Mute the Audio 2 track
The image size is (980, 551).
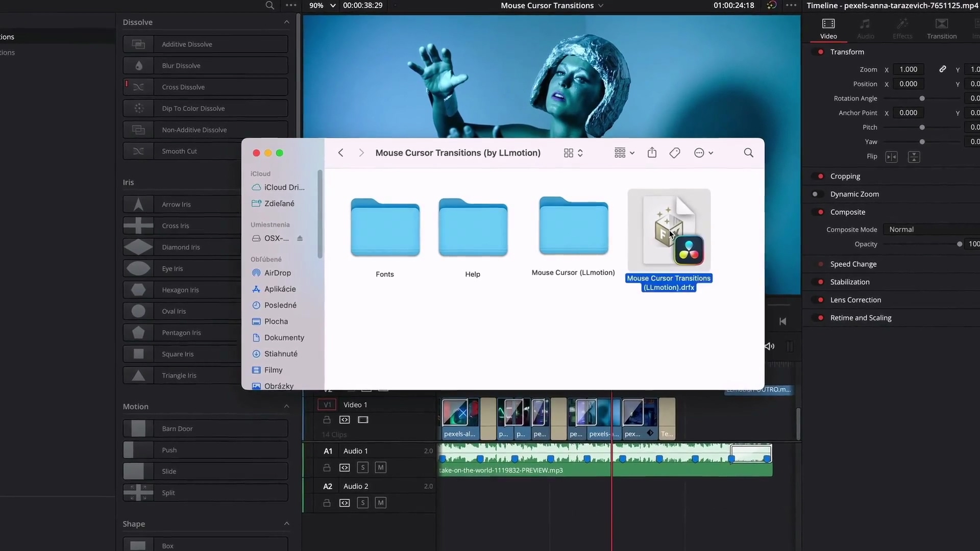click(380, 503)
